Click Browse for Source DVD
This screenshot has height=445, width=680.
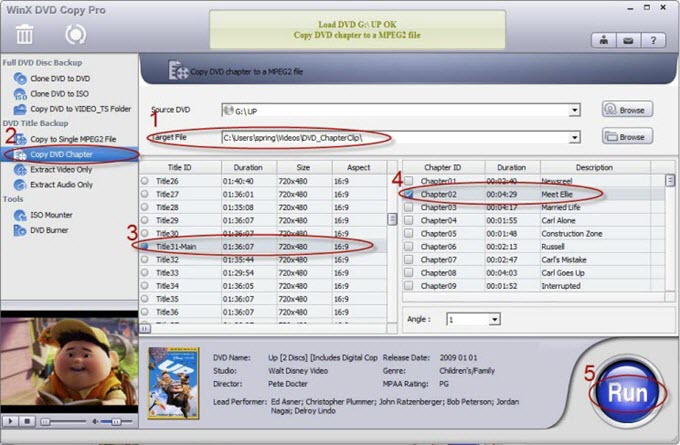coord(627,110)
